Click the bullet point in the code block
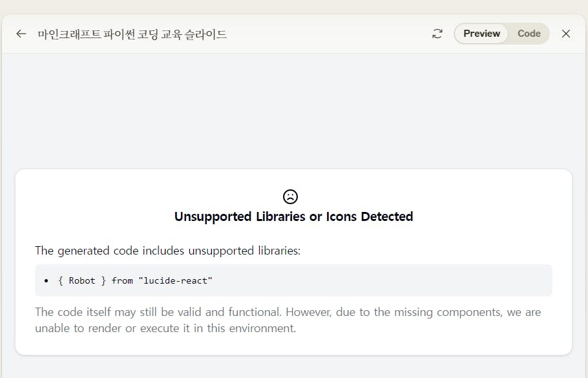Image resolution: width=588 pixels, height=378 pixels. [x=47, y=280]
